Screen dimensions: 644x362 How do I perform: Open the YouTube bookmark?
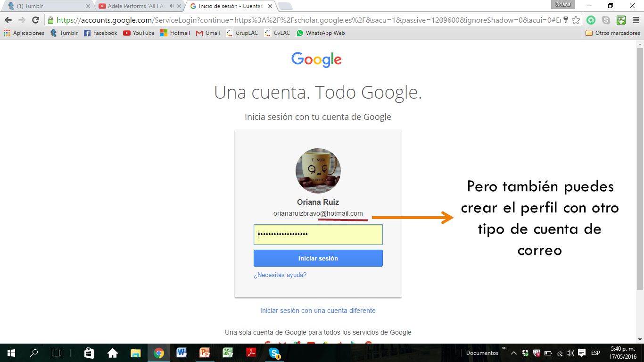click(x=139, y=33)
